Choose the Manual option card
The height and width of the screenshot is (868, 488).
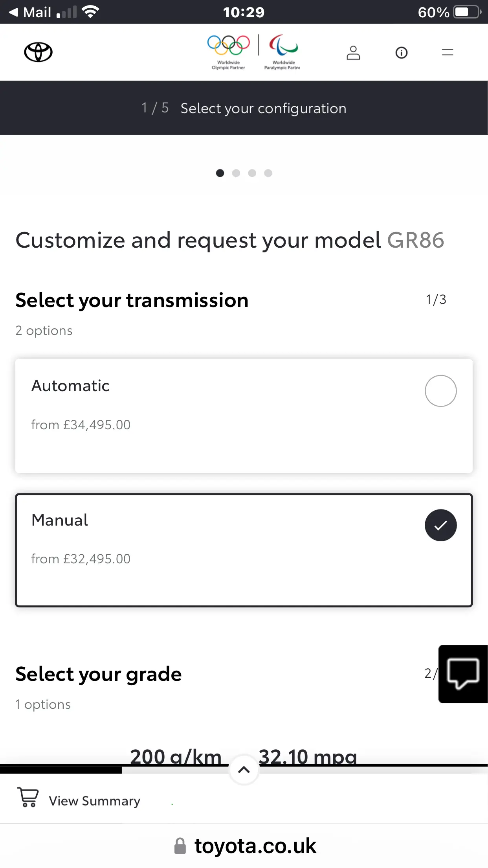(244, 550)
